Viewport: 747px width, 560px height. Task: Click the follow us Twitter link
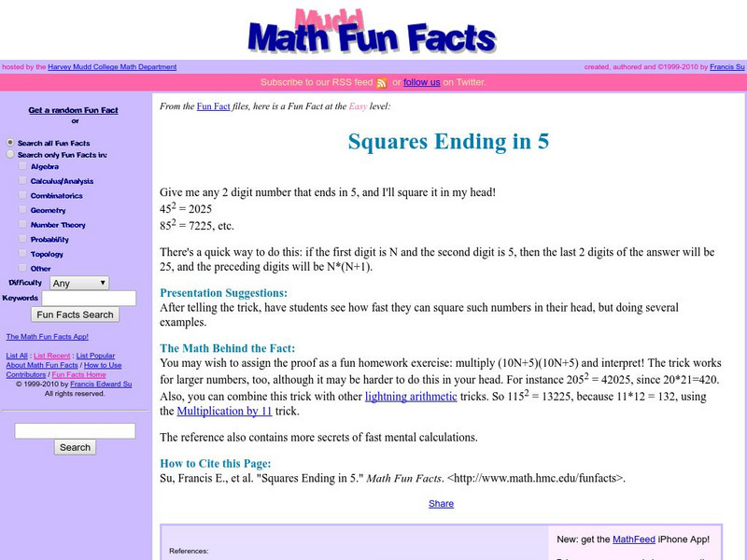422,82
